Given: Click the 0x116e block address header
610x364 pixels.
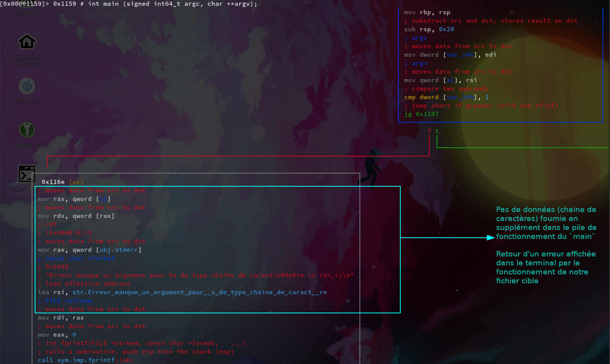Looking at the screenshot, I should pos(53,182).
